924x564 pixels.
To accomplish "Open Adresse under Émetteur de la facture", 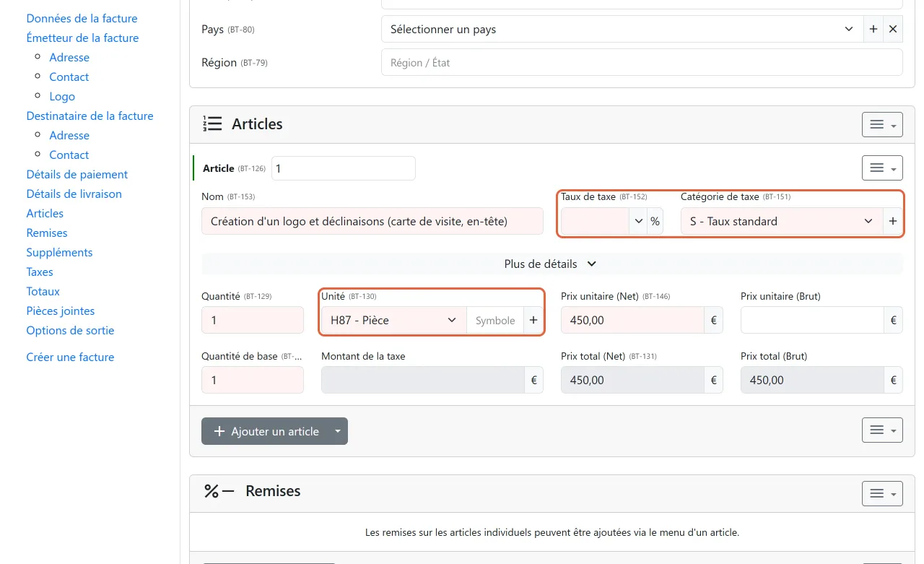I will click(x=69, y=57).
